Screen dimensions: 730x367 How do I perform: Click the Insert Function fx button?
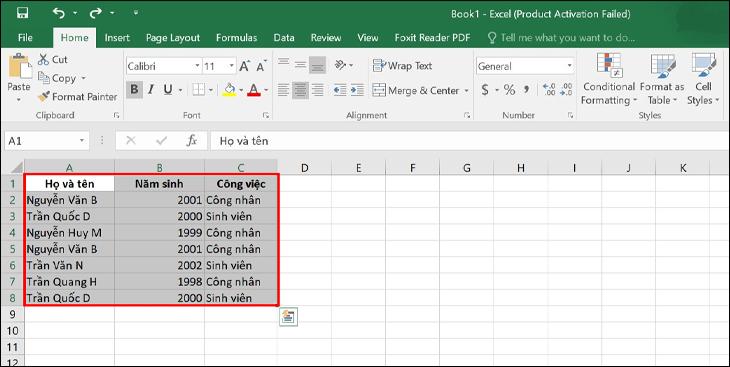pyautogui.click(x=191, y=141)
